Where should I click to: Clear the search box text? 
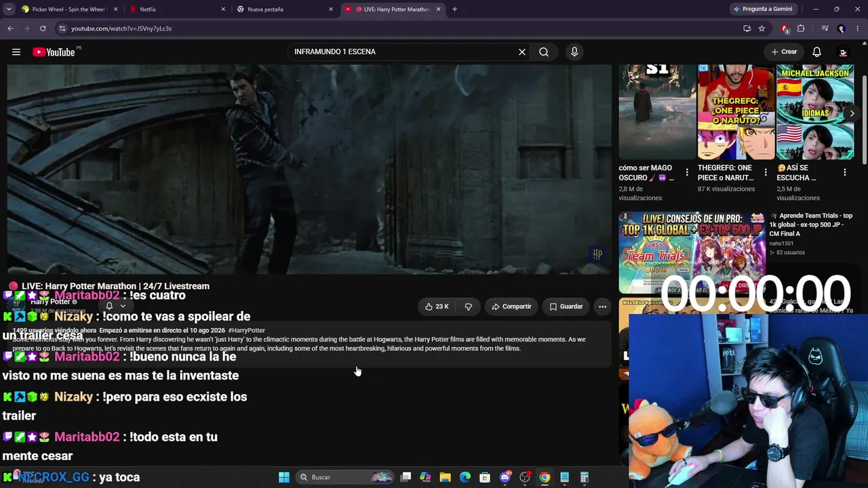pyautogui.click(x=522, y=52)
